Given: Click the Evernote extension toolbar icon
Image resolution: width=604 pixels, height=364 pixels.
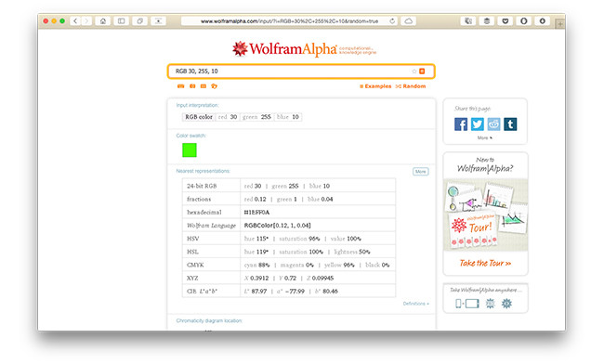Looking at the screenshot, I should [x=468, y=20].
